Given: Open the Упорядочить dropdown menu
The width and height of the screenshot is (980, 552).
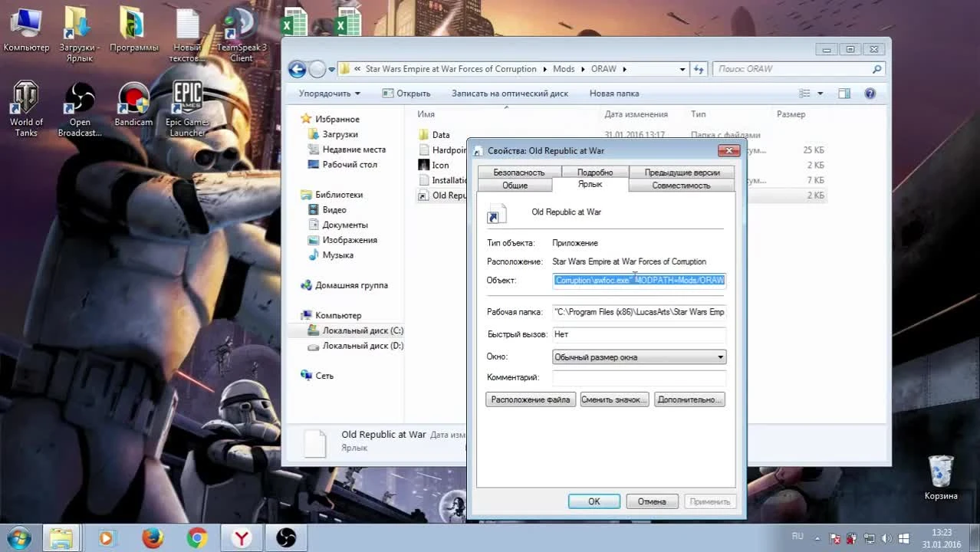Looking at the screenshot, I should tap(329, 94).
